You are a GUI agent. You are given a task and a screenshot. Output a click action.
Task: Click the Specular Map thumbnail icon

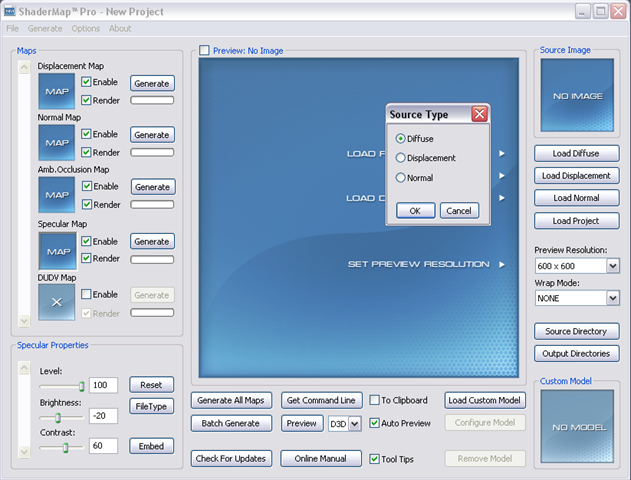(56, 249)
